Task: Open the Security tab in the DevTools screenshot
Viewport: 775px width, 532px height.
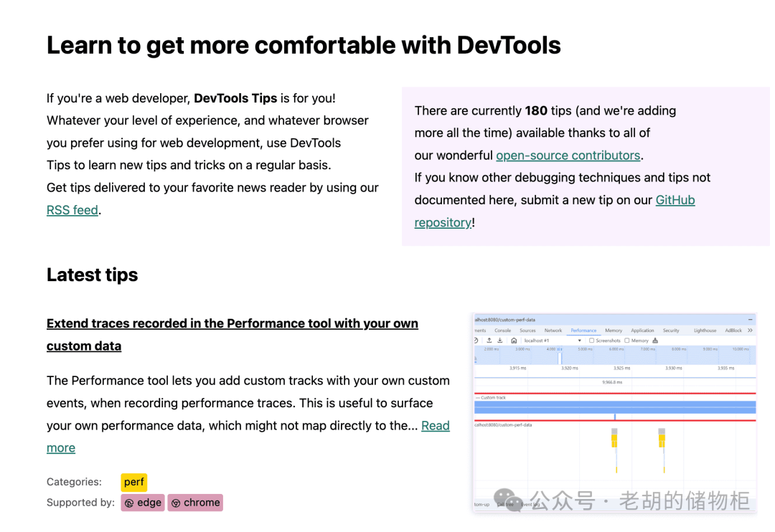Action: pos(671,331)
